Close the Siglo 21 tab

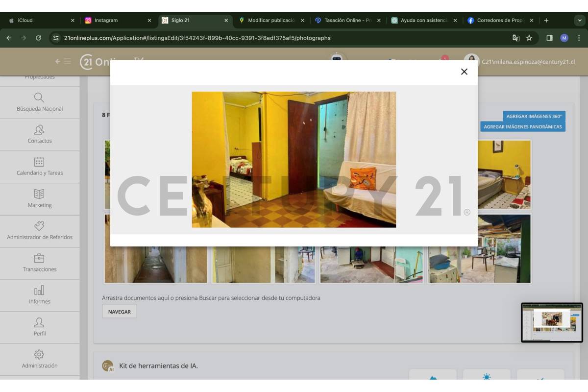tap(226, 21)
